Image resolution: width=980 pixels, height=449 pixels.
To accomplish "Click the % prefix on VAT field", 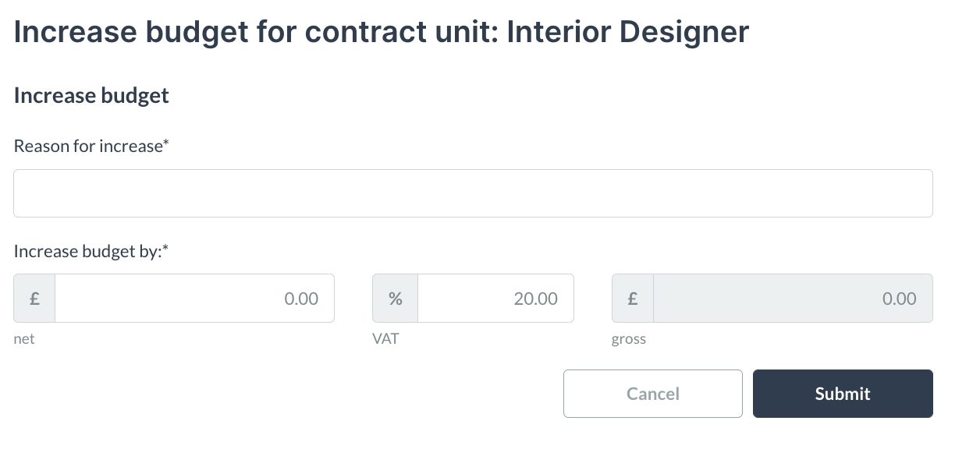I will click(x=396, y=299).
